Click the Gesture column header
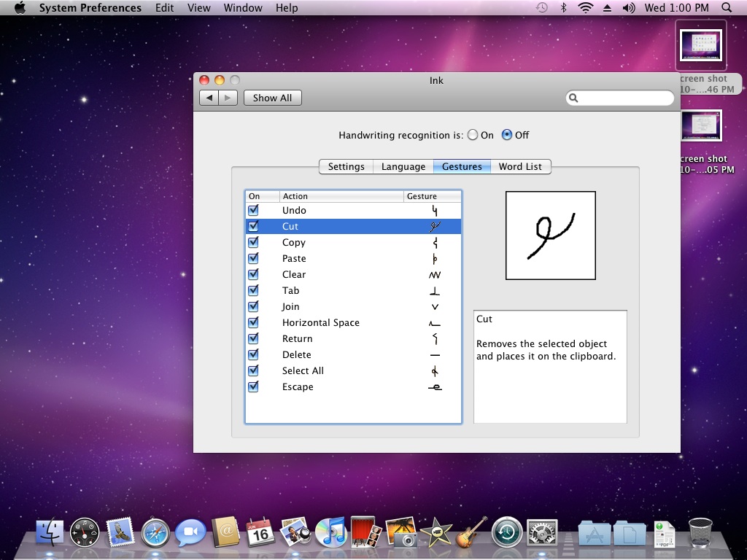747x560 pixels. [433, 196]
